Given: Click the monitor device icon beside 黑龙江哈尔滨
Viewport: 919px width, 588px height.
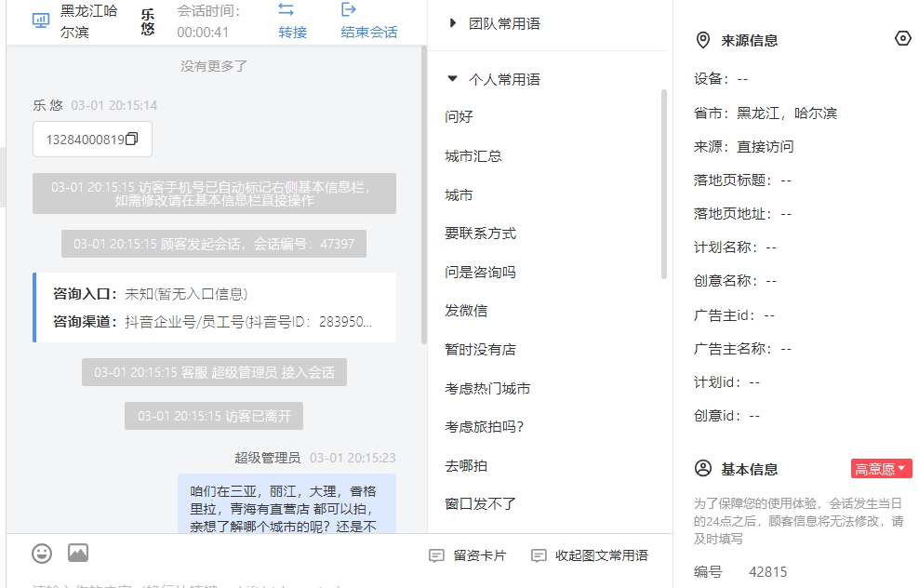Looking at the screenshot, I should point(40,21).
